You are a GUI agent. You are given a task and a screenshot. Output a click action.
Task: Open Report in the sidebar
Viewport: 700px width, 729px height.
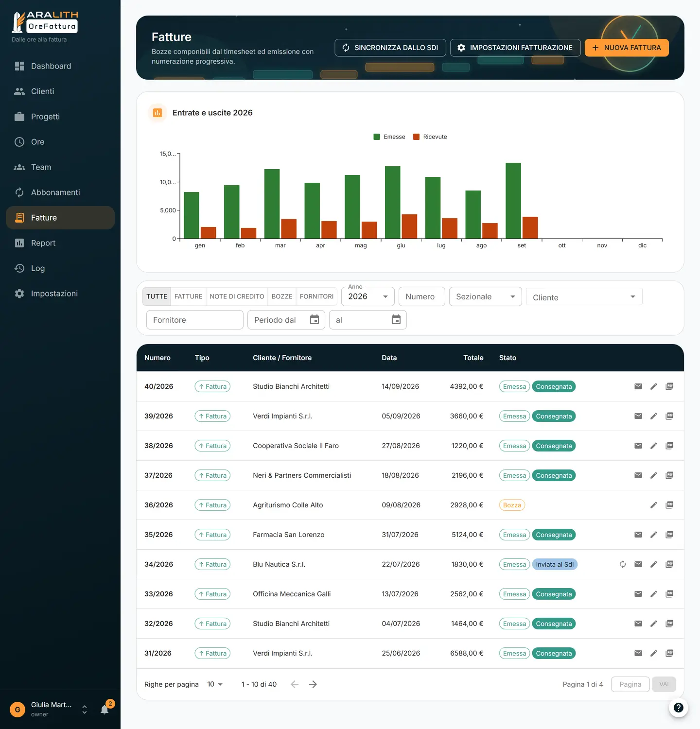click(x=60, y=243)
